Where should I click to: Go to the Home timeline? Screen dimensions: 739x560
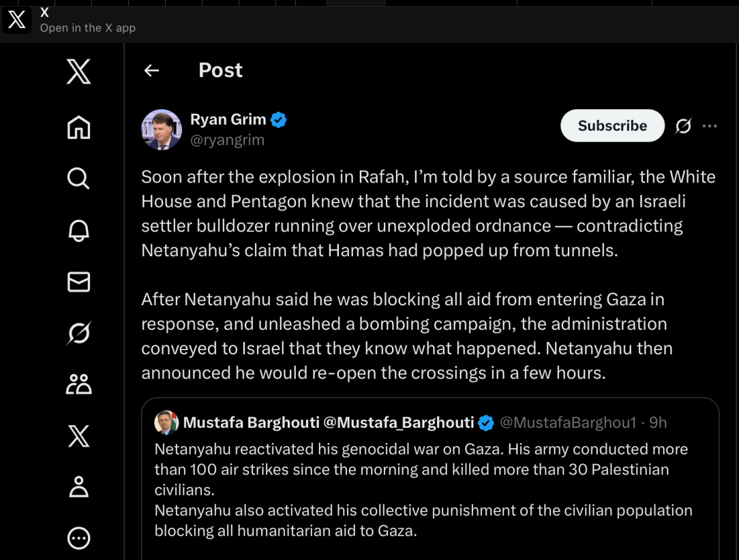tap(78, 127)
